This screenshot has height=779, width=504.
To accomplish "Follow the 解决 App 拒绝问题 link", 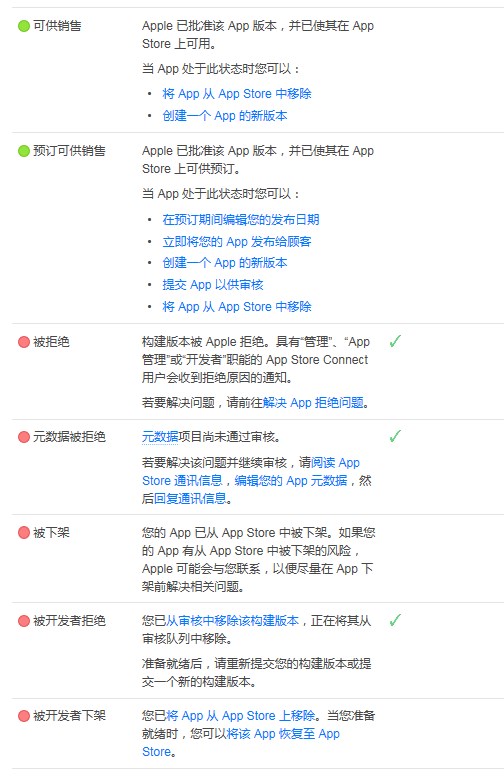I will pos(313,402).
